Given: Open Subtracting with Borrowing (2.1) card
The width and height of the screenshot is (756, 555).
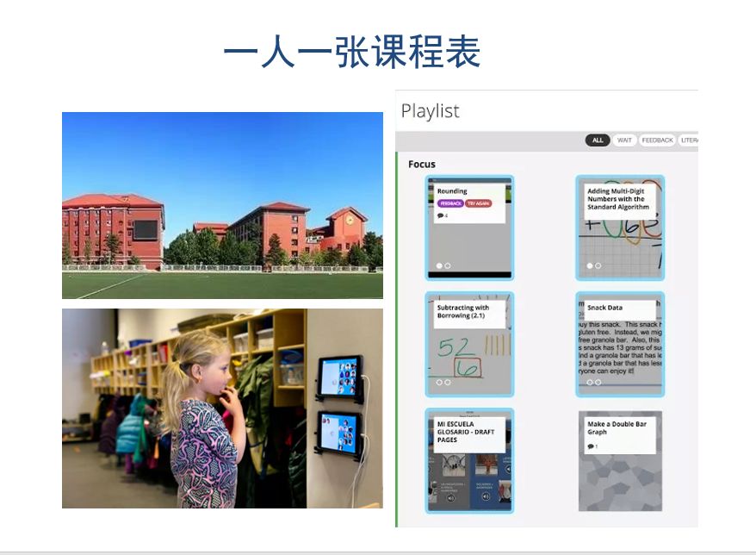Looking at the screenshot, I should [x=469, y=344].
